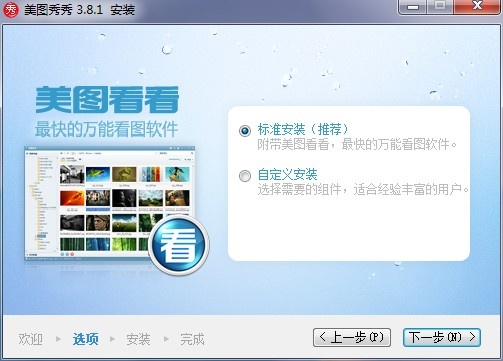Screen dimensions: 503x361
Task: Go back with the 上一步(P) button
Action: tap(352, 337)
